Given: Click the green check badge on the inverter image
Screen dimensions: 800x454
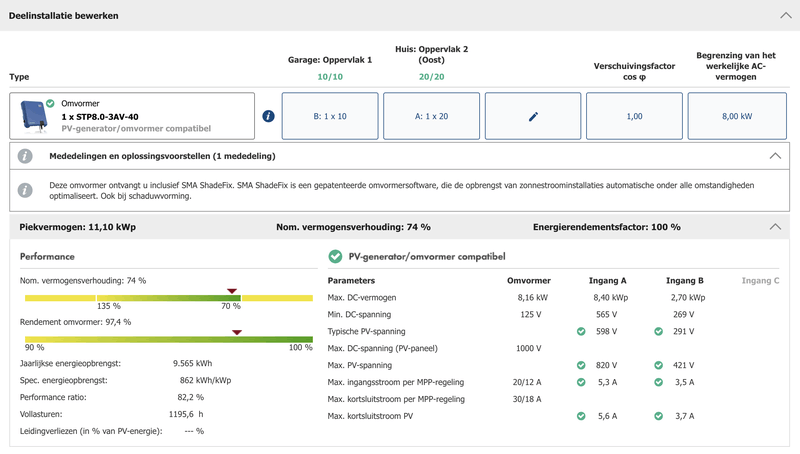Looking at the screenshot, I should click(x=50, y=103).
